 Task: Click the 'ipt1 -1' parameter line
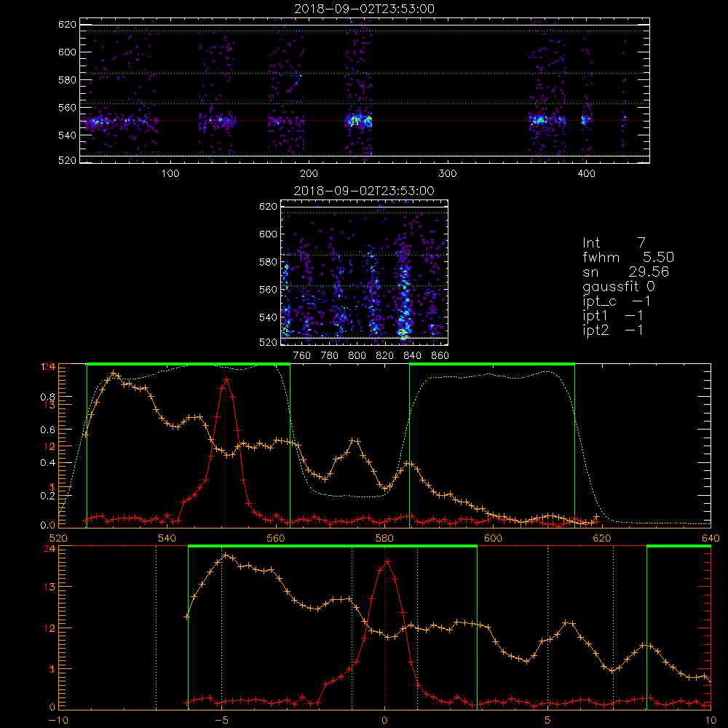click(613, 316)
